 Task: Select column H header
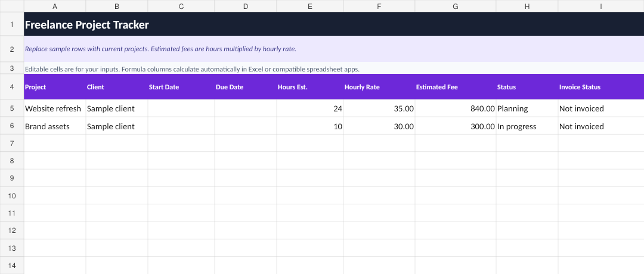tap(527, 6)
